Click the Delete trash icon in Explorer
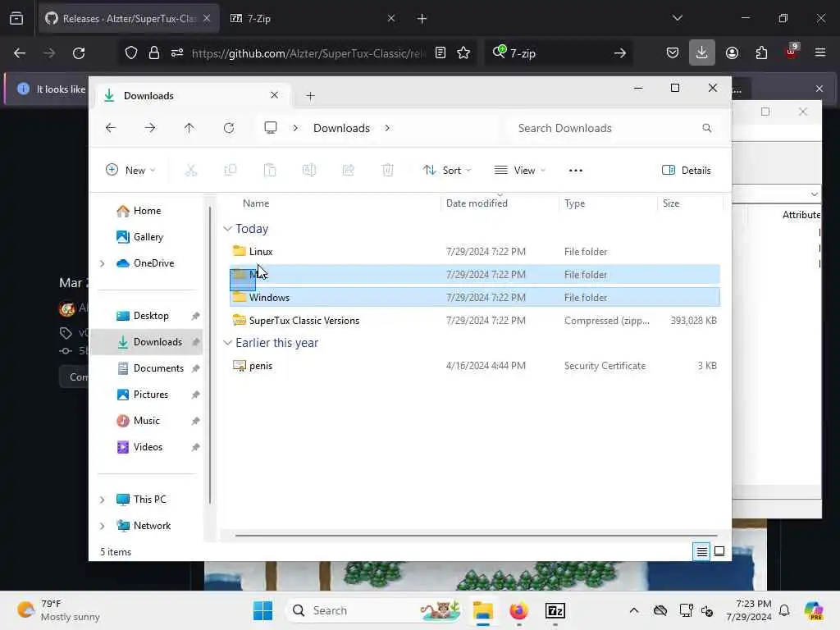Image resolution: width=840 pixels, height=630 pixels. (388, 171)
